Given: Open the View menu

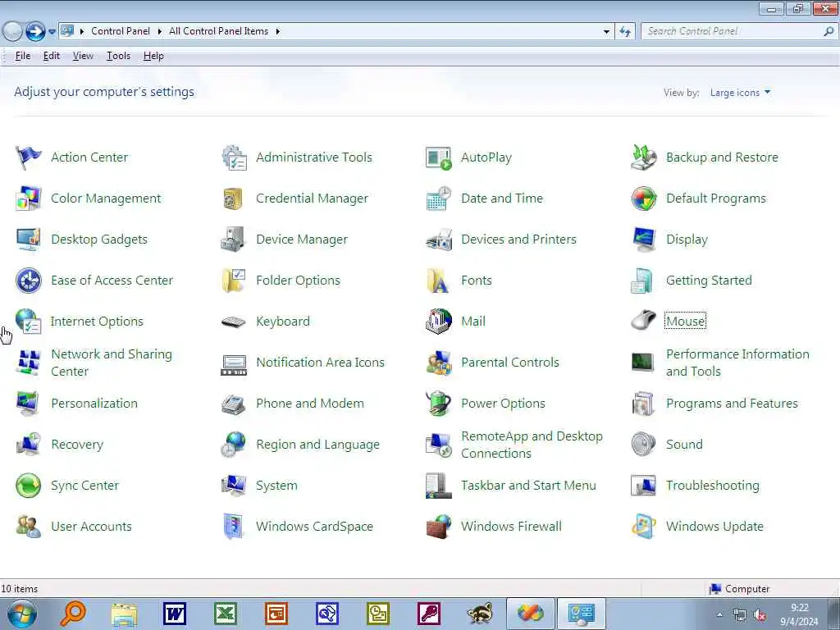Looking at the screenshot, I should [x=83, y=56].
